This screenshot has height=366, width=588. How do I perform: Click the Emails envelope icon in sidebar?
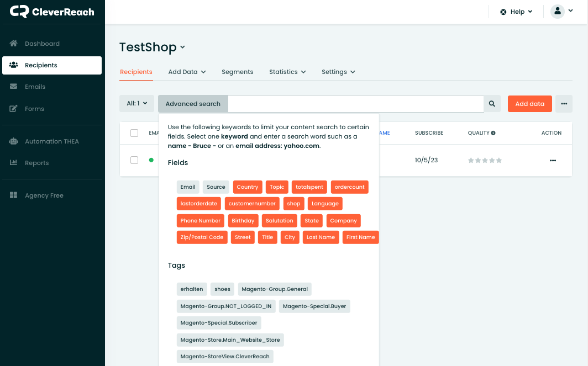14,87
